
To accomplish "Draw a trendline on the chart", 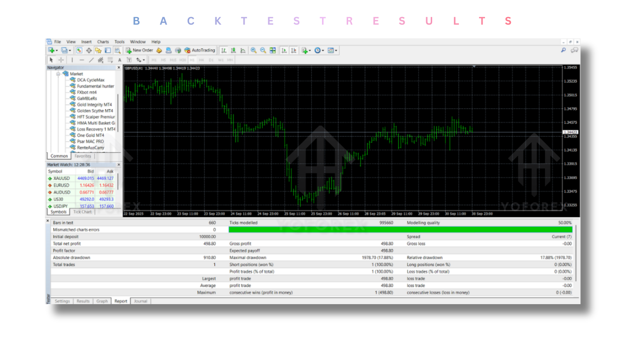I will point(92,60).
